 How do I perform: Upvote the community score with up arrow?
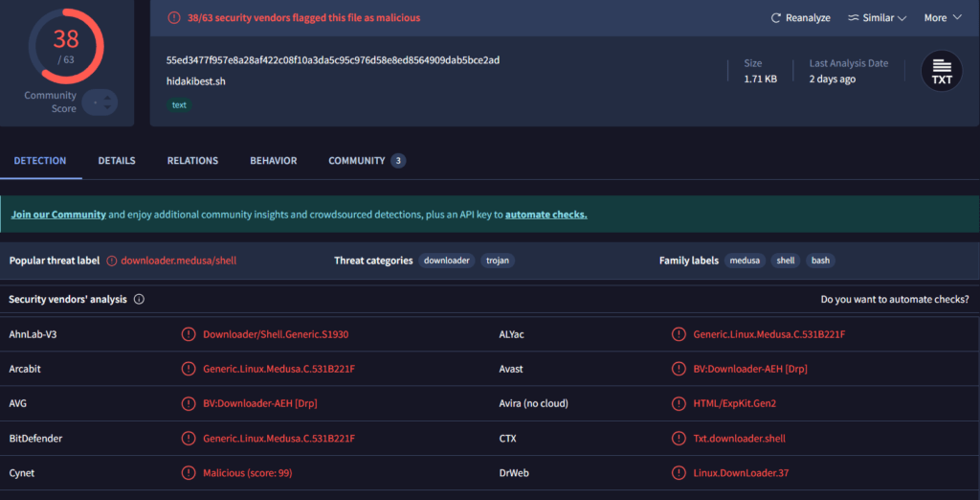tap(107, 97)
